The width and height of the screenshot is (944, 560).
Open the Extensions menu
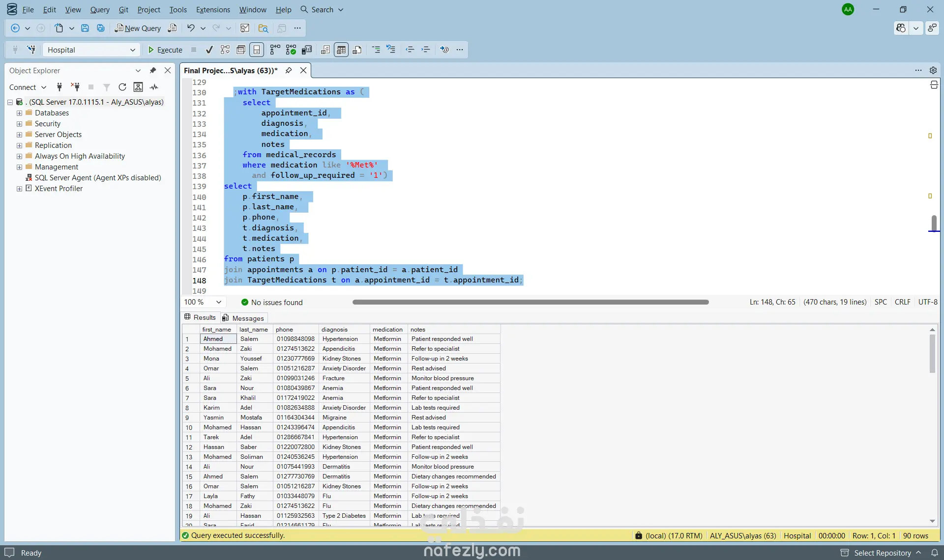pyautogui.click(x=213, y=9)
